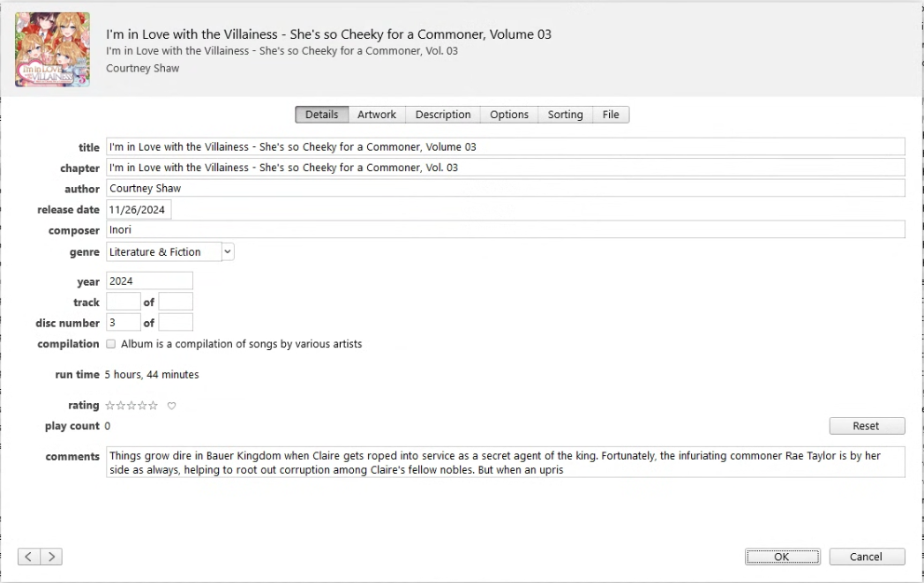Open the Description tab
Viewport: 924px width, 583px height.
coord(443,115)
